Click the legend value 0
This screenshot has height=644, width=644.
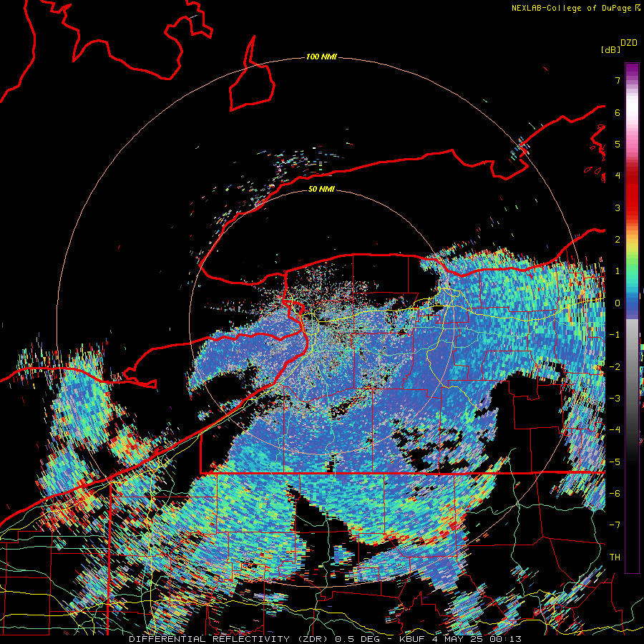point(618,303)
